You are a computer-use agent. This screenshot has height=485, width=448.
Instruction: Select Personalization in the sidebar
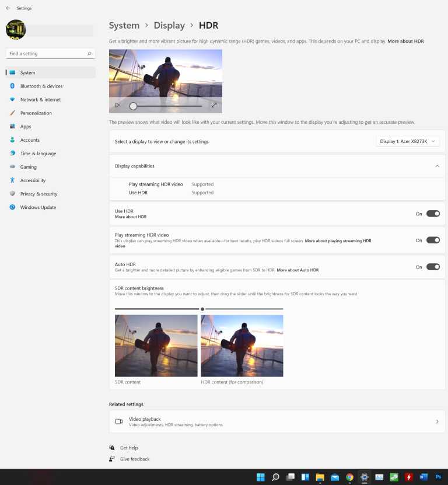coord(36,113)
